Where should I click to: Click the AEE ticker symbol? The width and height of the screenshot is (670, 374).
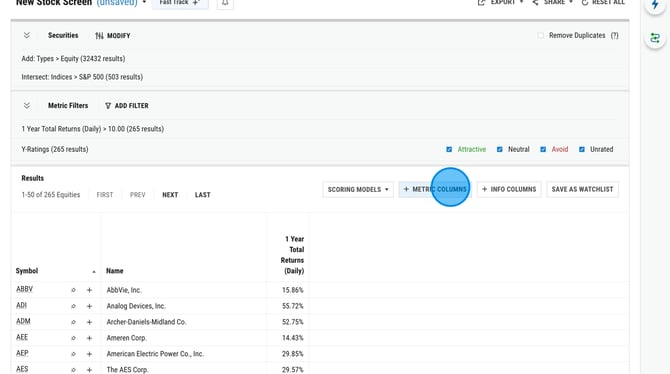point(22,337)
